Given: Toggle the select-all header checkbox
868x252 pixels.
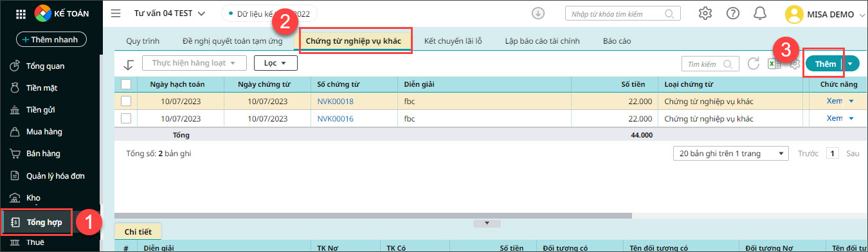Looking at the screenshot, I should pos(126,84).
